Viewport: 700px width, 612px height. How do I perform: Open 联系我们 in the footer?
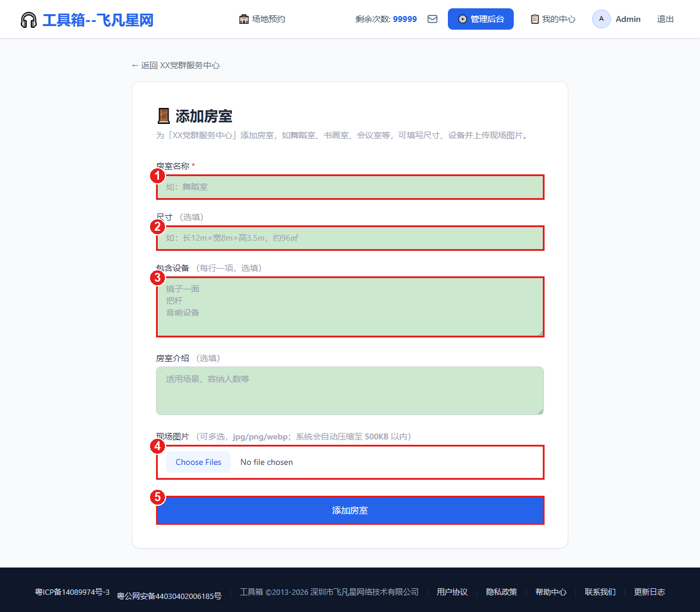click(600, 592)
